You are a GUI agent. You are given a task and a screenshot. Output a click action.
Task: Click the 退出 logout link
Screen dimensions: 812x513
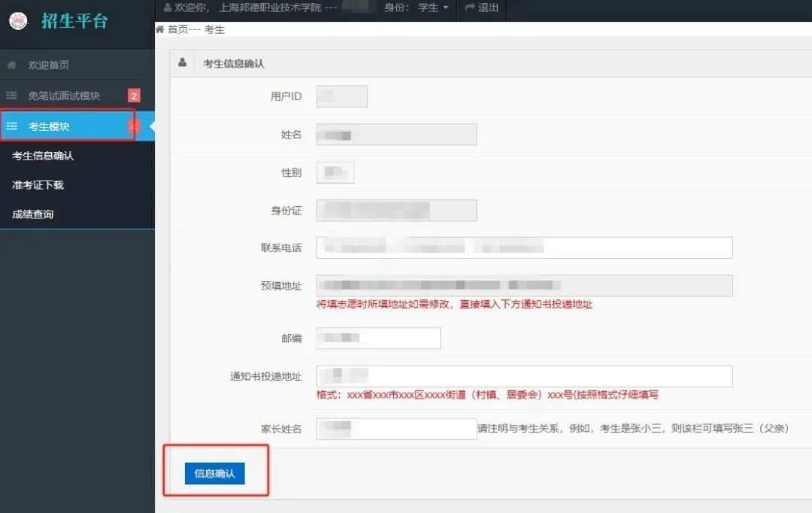(x=488, y=8)
